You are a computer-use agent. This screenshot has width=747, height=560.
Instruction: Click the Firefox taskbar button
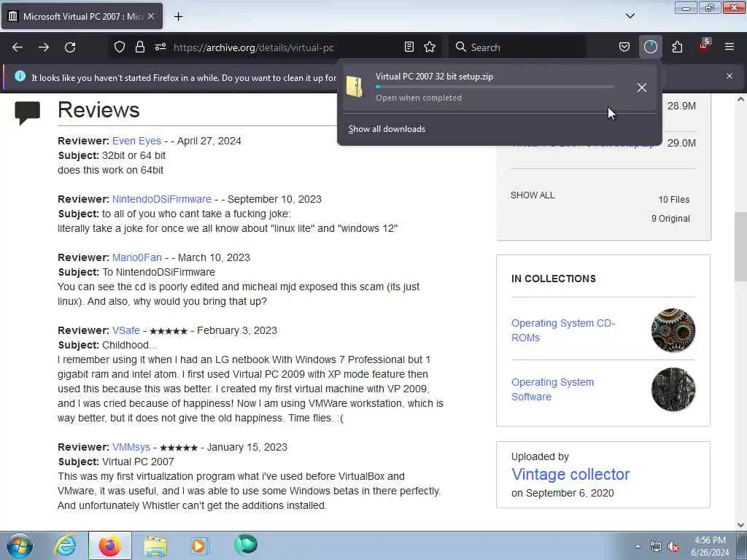110,545
